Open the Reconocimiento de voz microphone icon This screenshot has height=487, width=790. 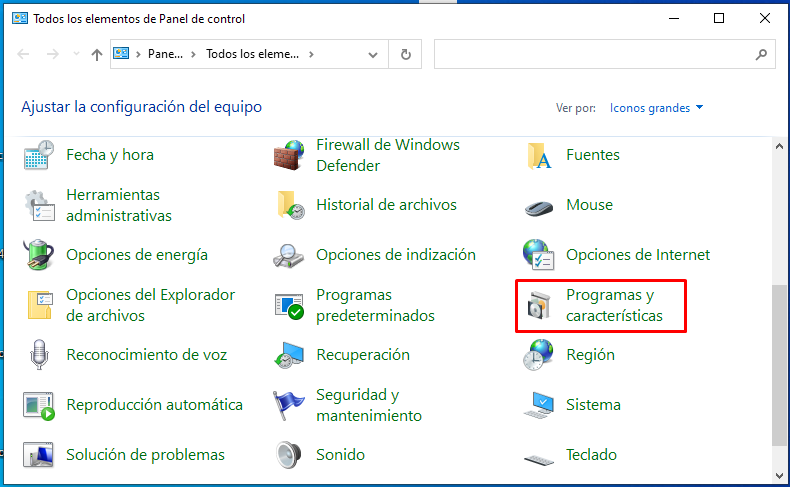pyautogui.click(x=39, y=355)
